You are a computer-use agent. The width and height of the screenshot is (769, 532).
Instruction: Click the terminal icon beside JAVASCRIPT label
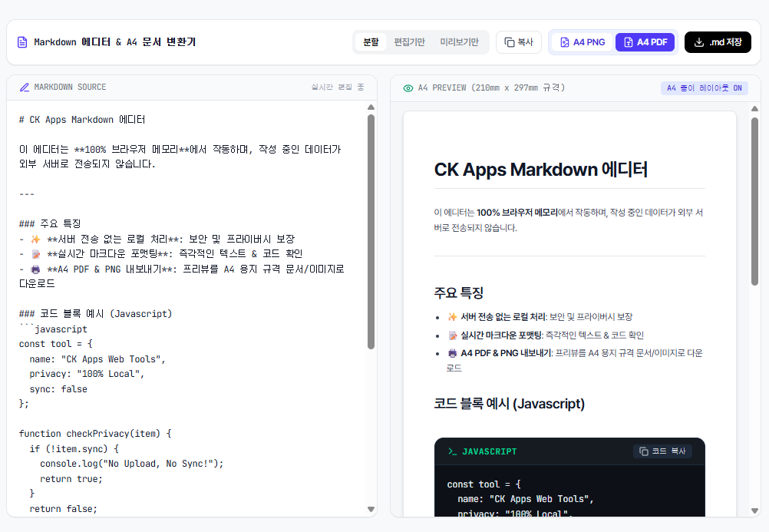[452, 451]
